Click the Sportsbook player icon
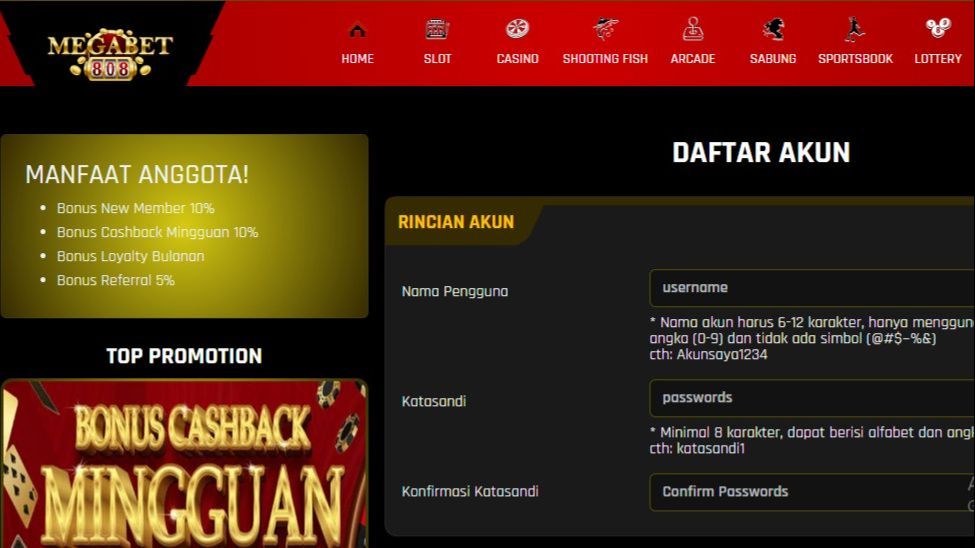 click(x=855, y=29)
